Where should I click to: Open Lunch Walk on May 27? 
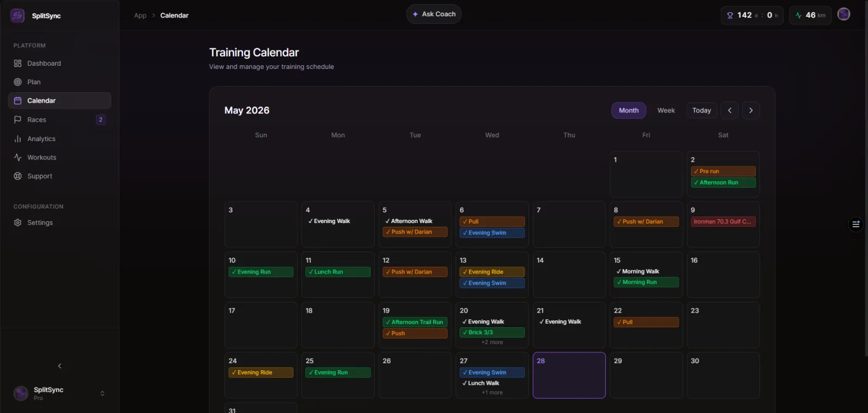tap(492, 383)
